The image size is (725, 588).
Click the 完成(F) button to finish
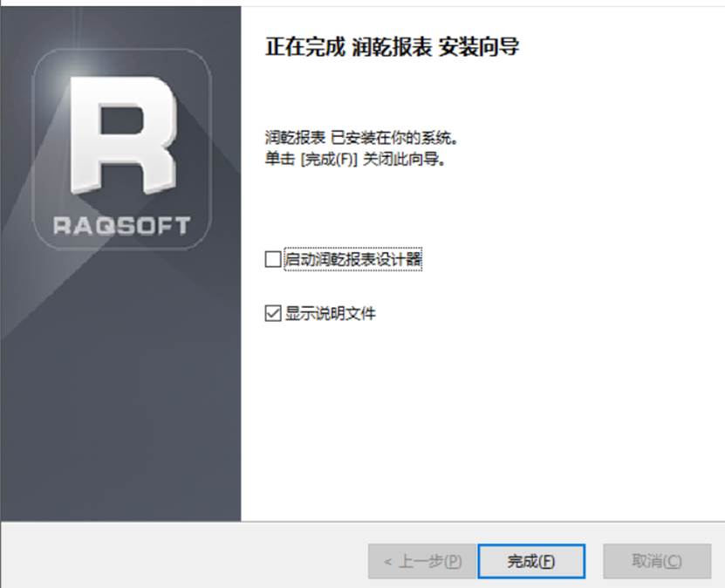tap(531, 561)
